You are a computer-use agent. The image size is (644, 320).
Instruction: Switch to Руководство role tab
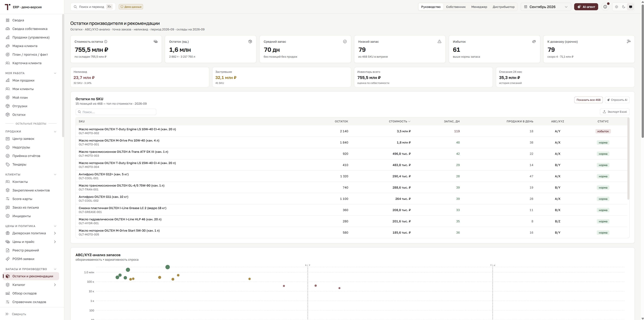pos(431,7)
